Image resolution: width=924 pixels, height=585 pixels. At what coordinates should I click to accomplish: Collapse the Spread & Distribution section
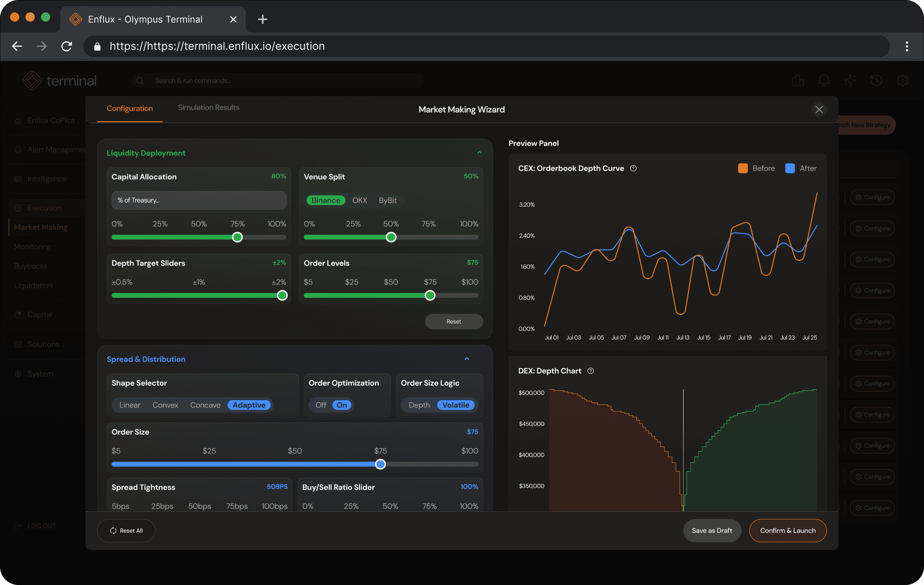tap(467, 359)
